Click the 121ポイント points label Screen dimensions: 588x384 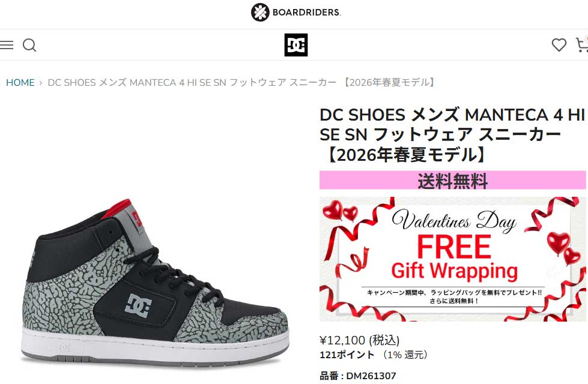click(x=347, y=355)
